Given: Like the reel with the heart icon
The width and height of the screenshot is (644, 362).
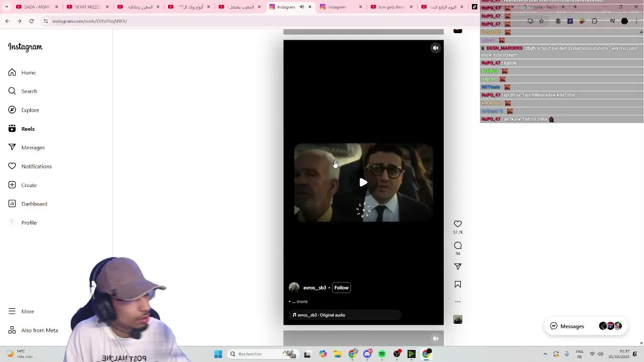Looking at the screenshot, I should 458,224.
